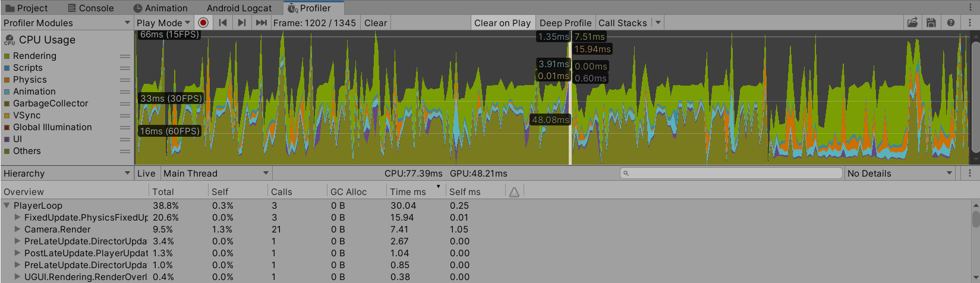Step to the next frame

click(241, 23)
